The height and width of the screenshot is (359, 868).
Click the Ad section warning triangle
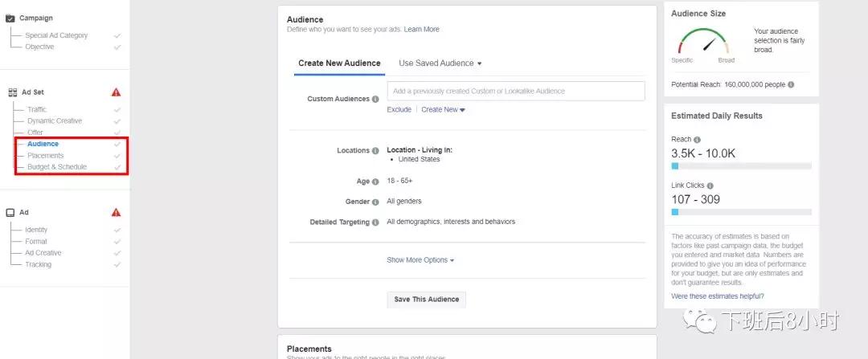pos(117,213)
